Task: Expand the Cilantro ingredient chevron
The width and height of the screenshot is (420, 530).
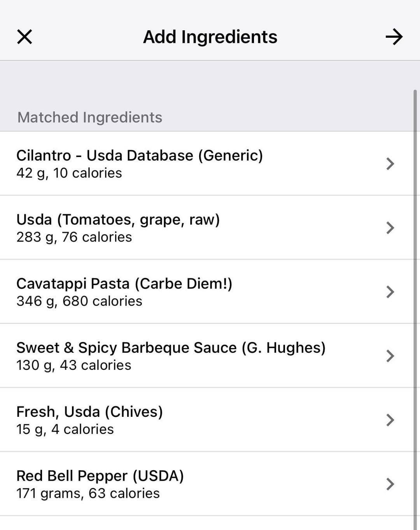Action: (390, 164)
